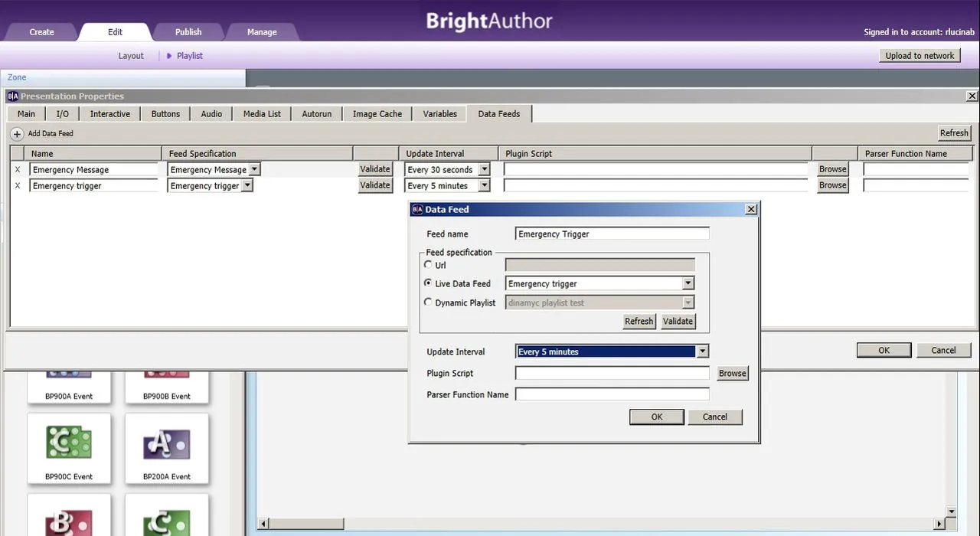980x536 pixels.
Task: Click the horizontal scrollbar right arrow
Action: (x=939, y=524)
